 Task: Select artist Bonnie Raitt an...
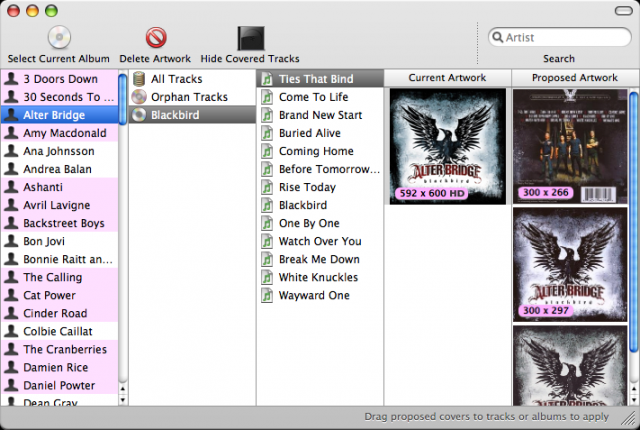[x=60, y=259]
